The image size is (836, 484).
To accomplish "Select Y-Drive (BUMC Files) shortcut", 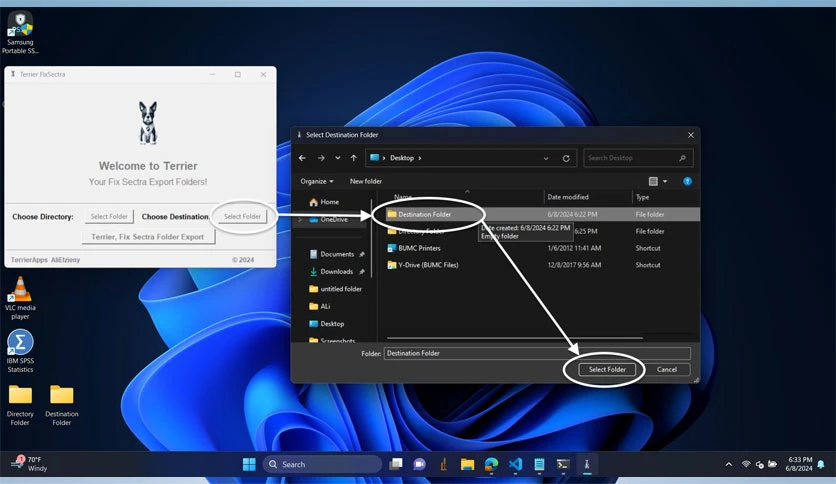I will click(542, 265).
